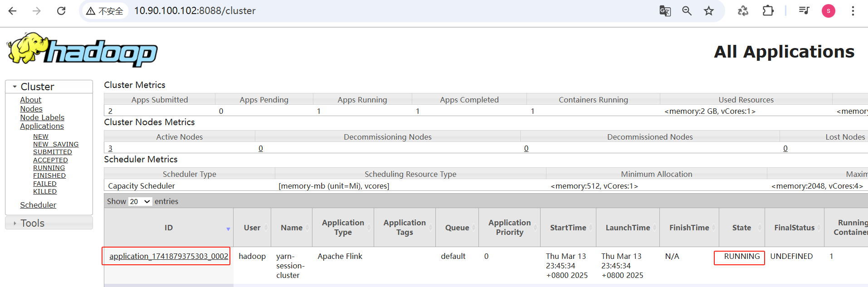Click the browser back arrow
The image size is (868, 287).
point(13,11)
